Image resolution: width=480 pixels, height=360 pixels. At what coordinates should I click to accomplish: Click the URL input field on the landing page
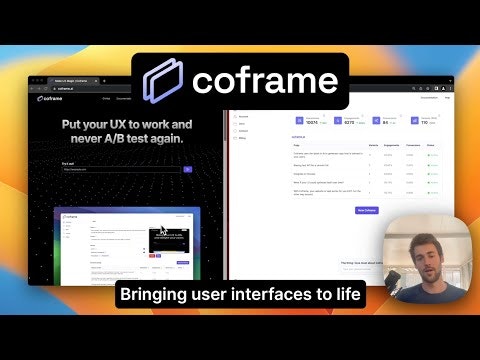pos(122,170)
